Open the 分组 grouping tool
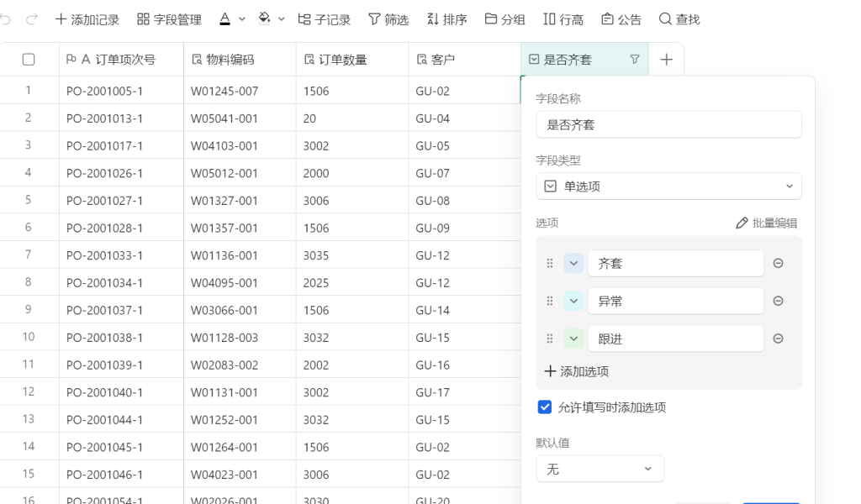 click(x=505, y=20)
